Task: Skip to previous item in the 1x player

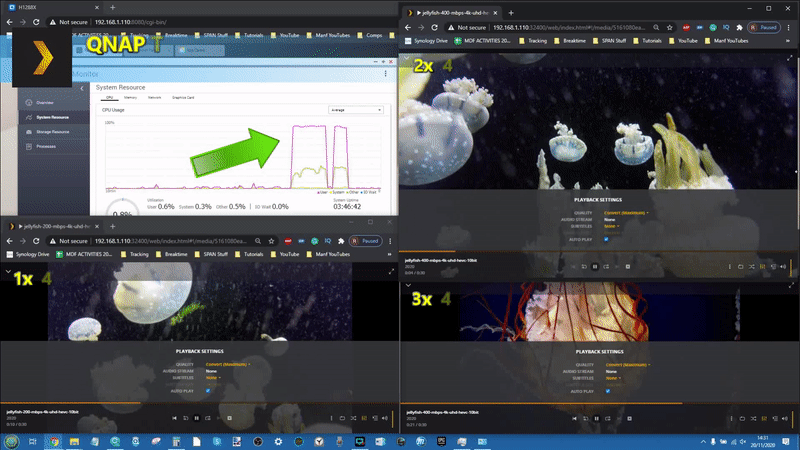Action: tap(174, 418)
